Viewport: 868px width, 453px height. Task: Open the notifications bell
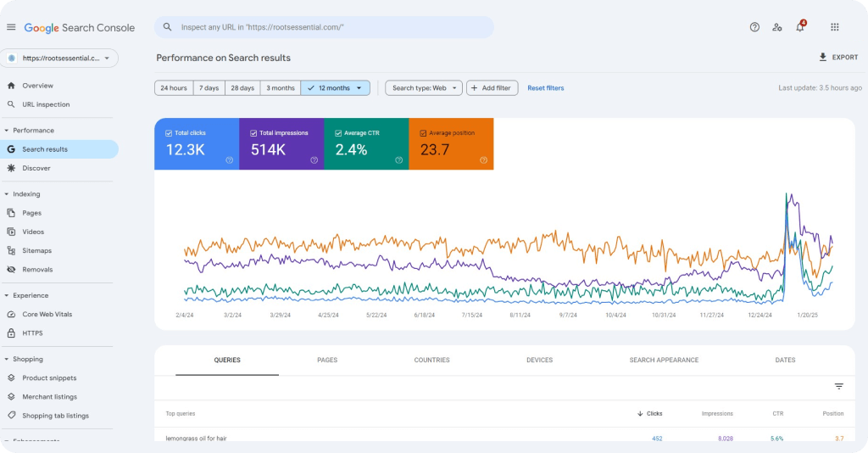tap(799, 27)
